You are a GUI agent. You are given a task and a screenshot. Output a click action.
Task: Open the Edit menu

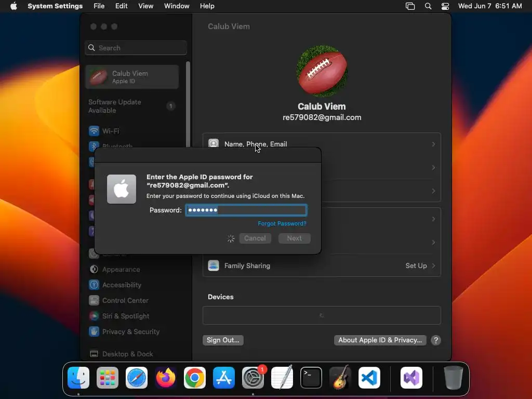pos(121,6)
